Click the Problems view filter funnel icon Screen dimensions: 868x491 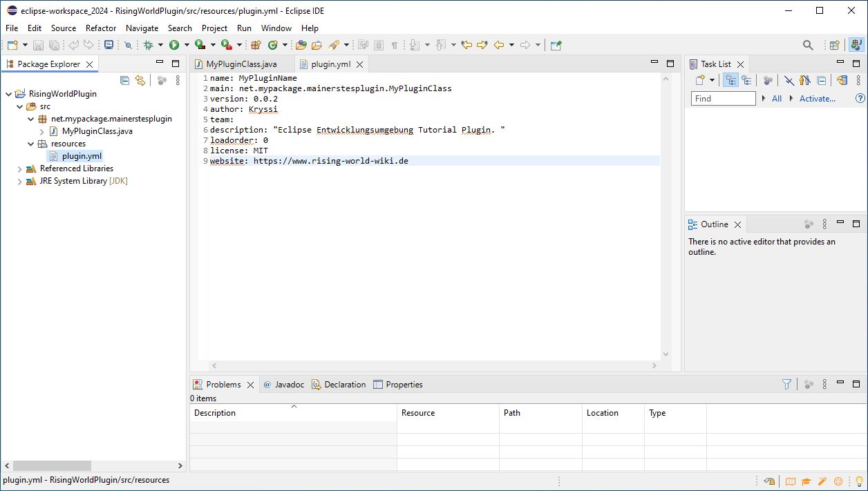tap(786, 385)
